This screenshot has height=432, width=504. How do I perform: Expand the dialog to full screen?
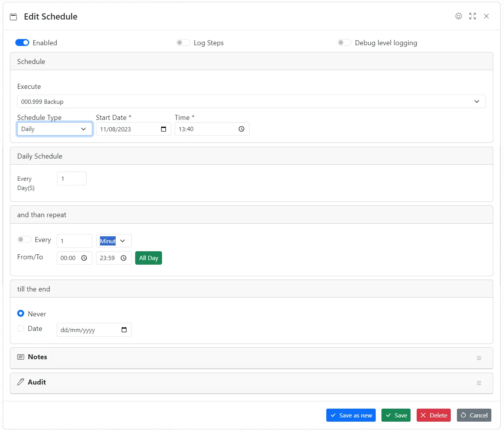pos(472,16)
